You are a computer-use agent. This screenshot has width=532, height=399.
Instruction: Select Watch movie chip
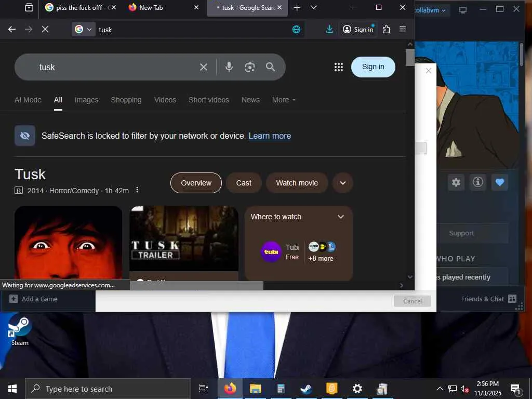[297, 183]
